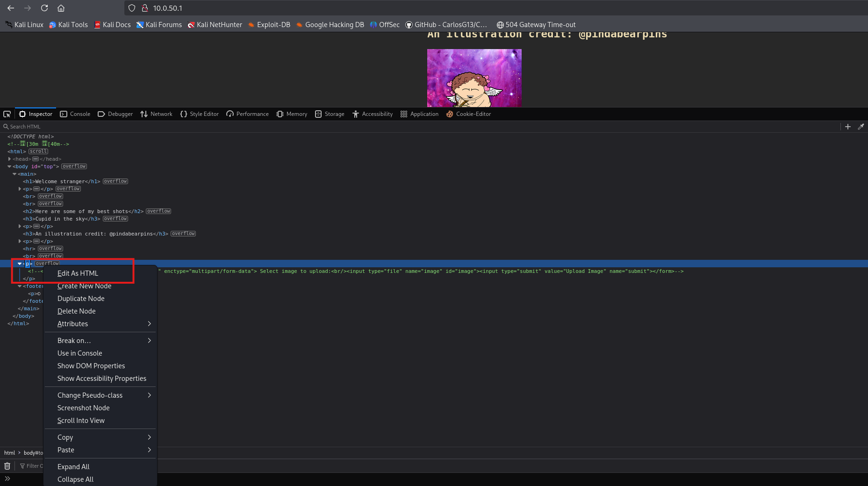The image size is (868, 486).
Task: Reload the page with refresh icon
Action: pyautogui.click(x=44, y=8)
